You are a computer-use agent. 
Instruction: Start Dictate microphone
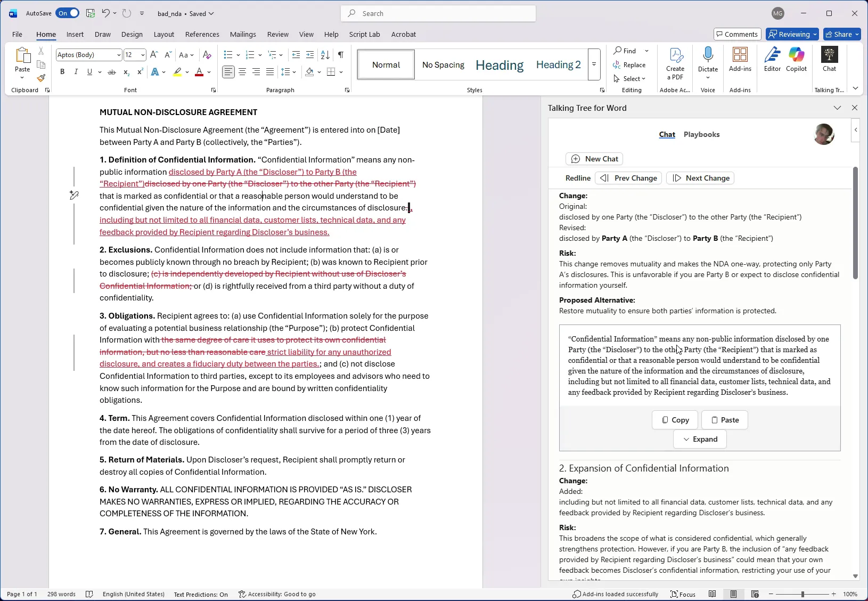click(x=708, y=59)
